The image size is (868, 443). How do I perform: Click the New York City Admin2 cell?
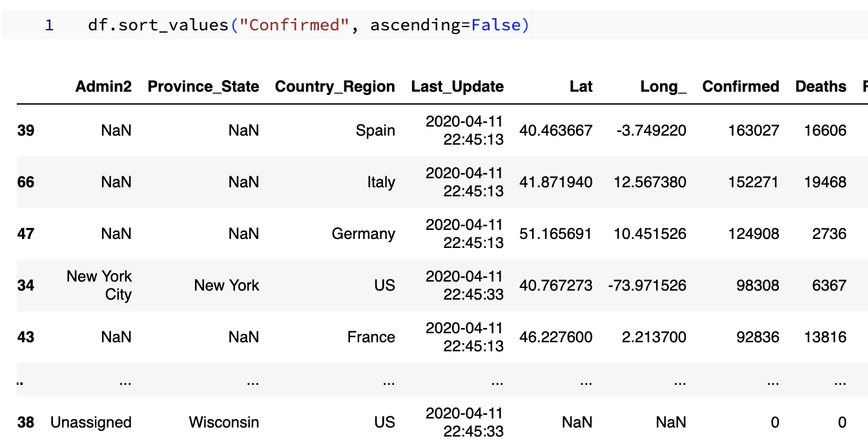click(99, 285)
